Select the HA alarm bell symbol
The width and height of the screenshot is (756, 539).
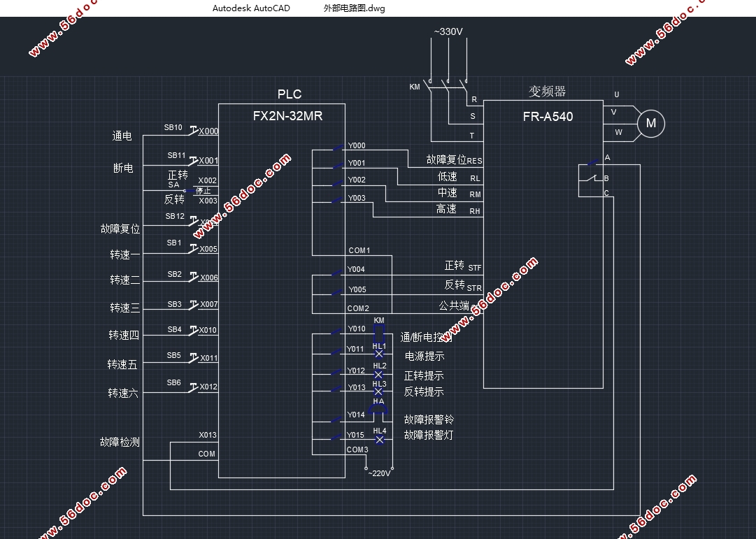tap(378, 409)
